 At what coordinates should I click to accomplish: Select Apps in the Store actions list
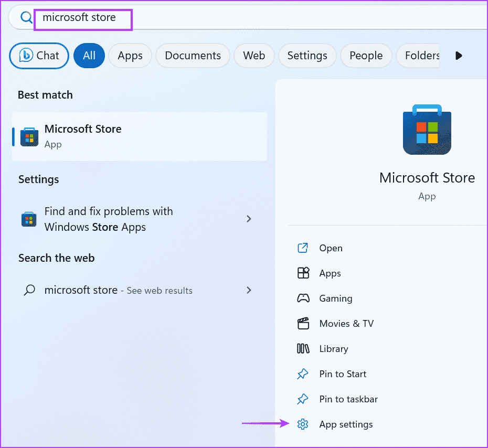point(330,273)
